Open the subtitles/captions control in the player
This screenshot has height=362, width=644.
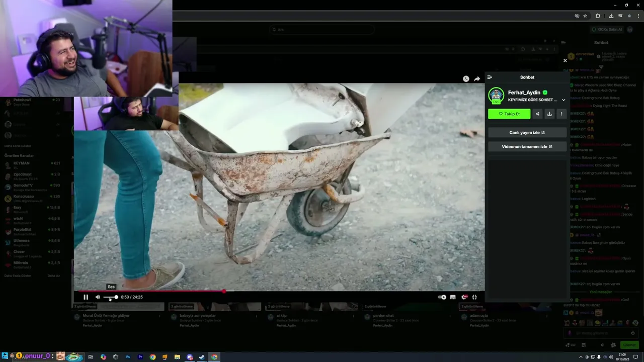pos(453,297)
